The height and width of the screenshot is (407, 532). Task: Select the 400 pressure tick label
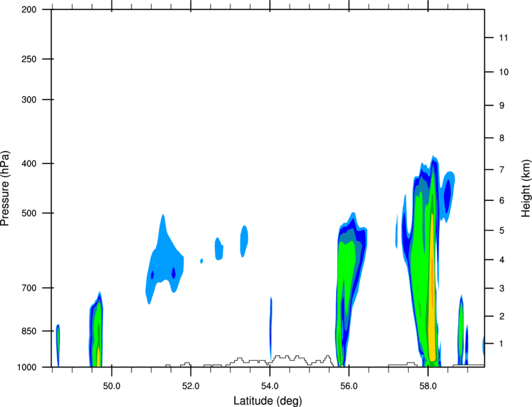[29, 163]
